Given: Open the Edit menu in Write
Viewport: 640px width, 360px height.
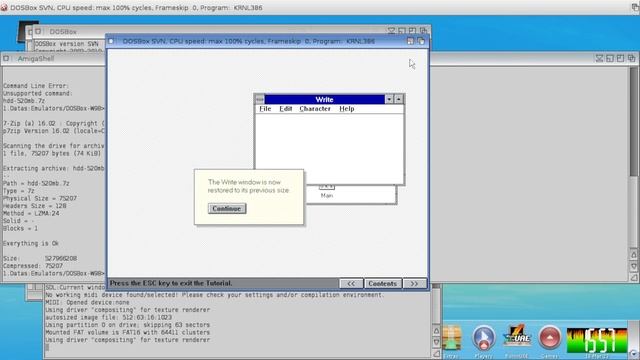Looking at the screenshot, I should (286, 109).
